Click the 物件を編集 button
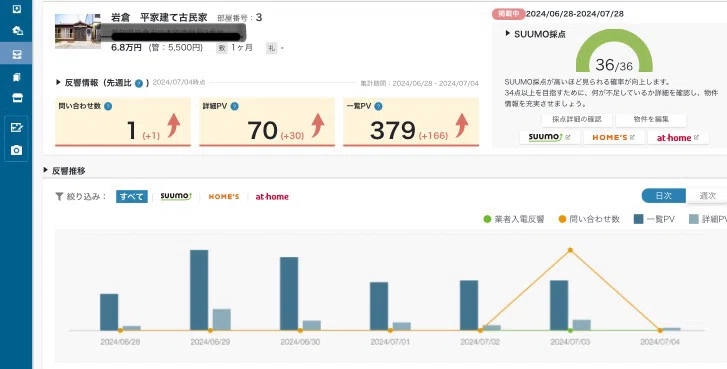Image resolution: width=727 pixels, height=369 pixels. [651, 120]
